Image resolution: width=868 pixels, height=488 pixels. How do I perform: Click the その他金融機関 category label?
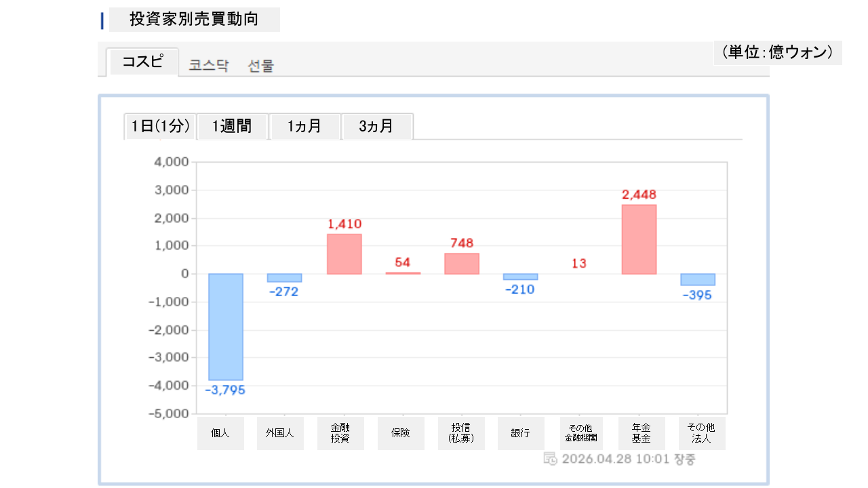(580, 433)
